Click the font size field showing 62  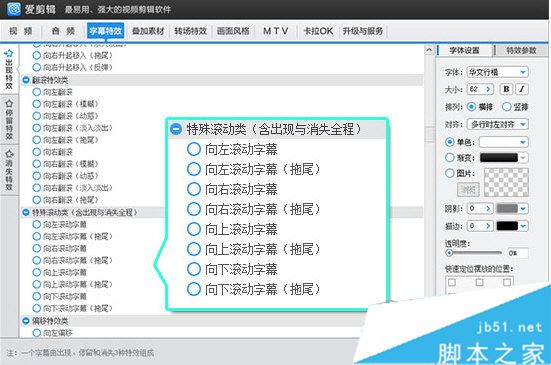pyautogui.click(x=475, y=89)
